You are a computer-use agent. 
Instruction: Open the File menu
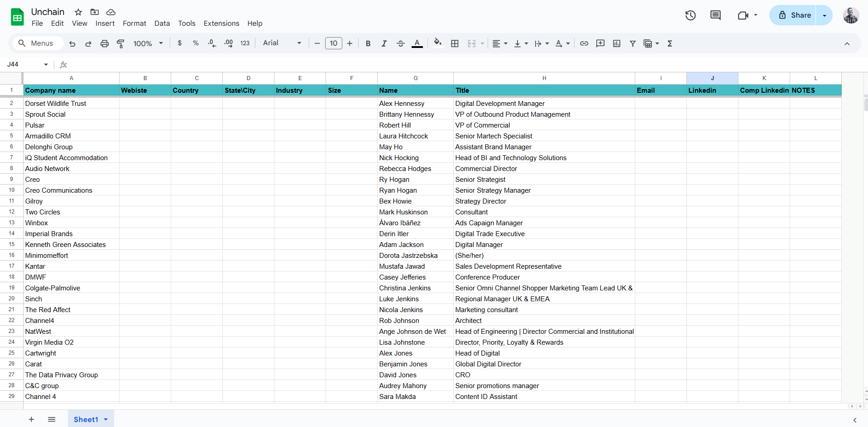(37, 24)
